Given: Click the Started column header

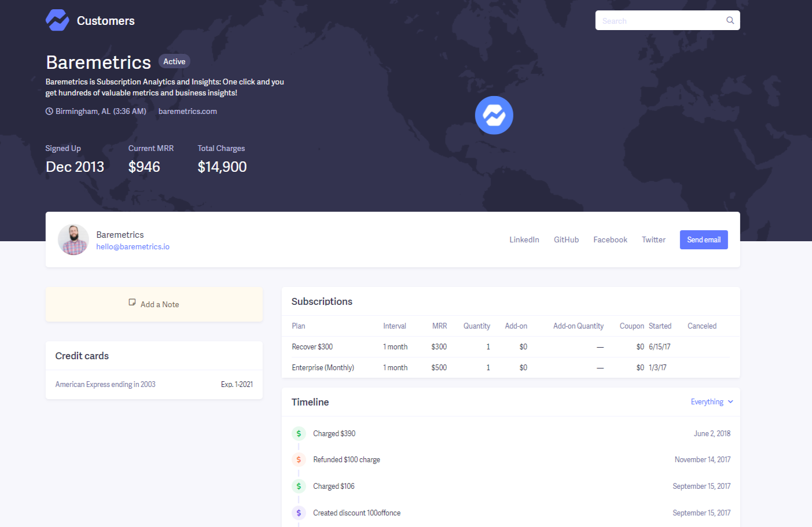Looking at the screenshot, I should pyautogui.click(x=660, y=326).
